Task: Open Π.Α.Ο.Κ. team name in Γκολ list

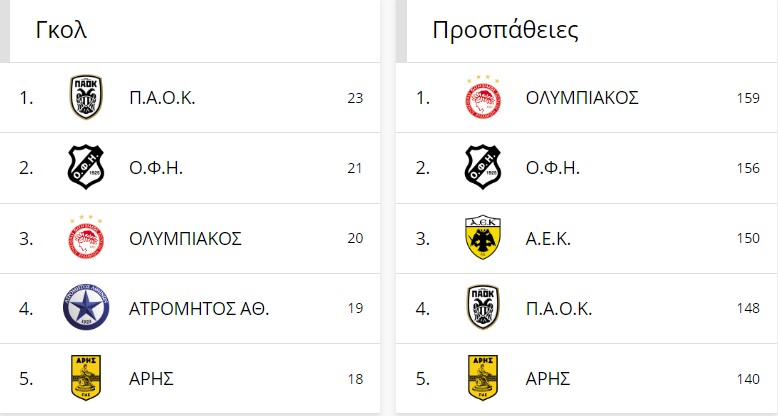Action: point(162,98)
